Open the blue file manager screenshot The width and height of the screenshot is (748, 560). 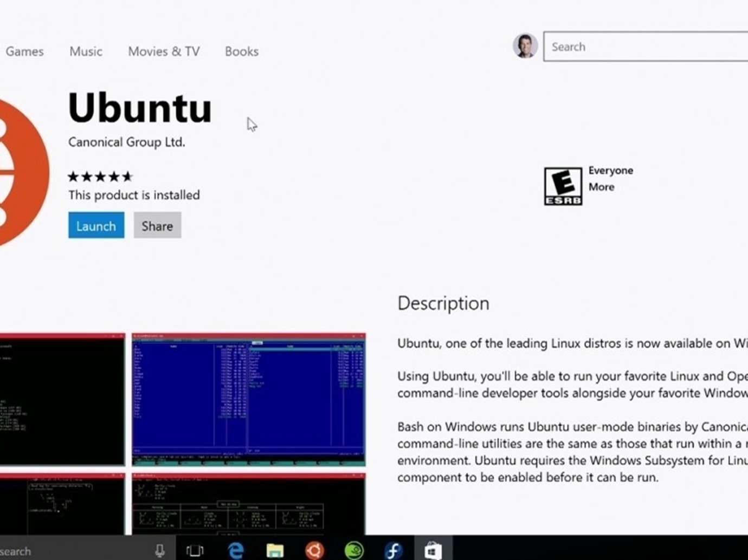[x=249, y=400]
